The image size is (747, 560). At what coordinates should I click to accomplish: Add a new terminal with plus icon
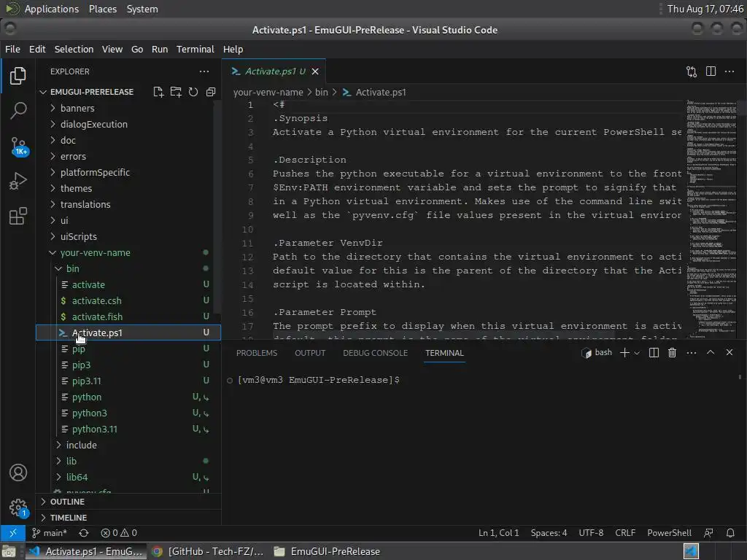624,353
